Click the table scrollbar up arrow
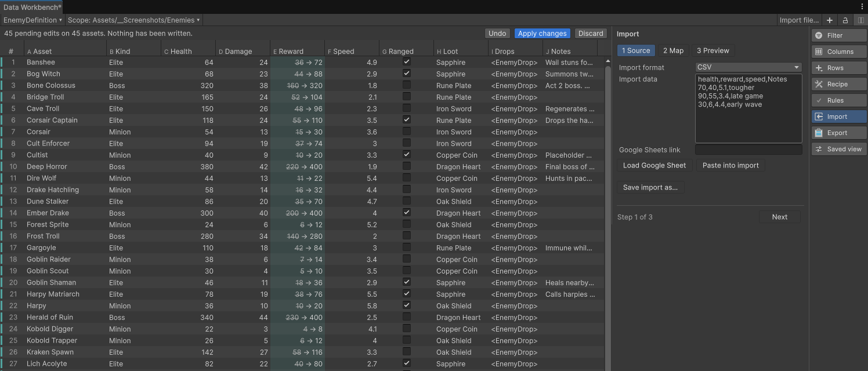 [x=607, y=61]
